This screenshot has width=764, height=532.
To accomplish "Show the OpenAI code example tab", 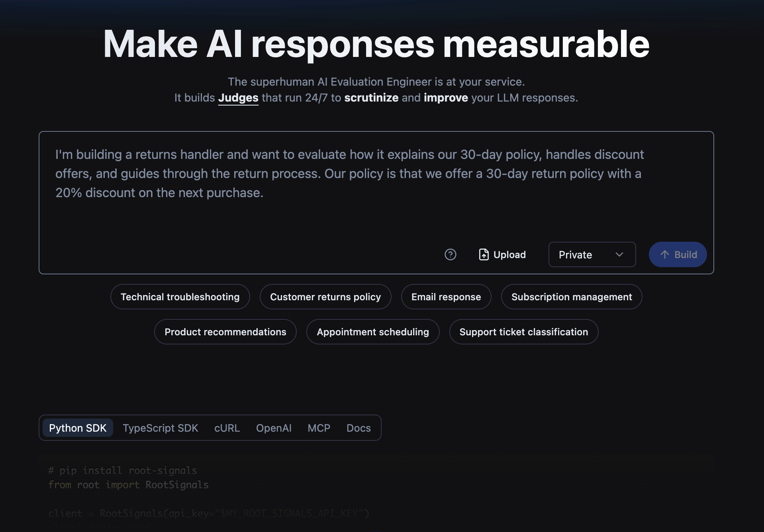I will click(274, 428).
